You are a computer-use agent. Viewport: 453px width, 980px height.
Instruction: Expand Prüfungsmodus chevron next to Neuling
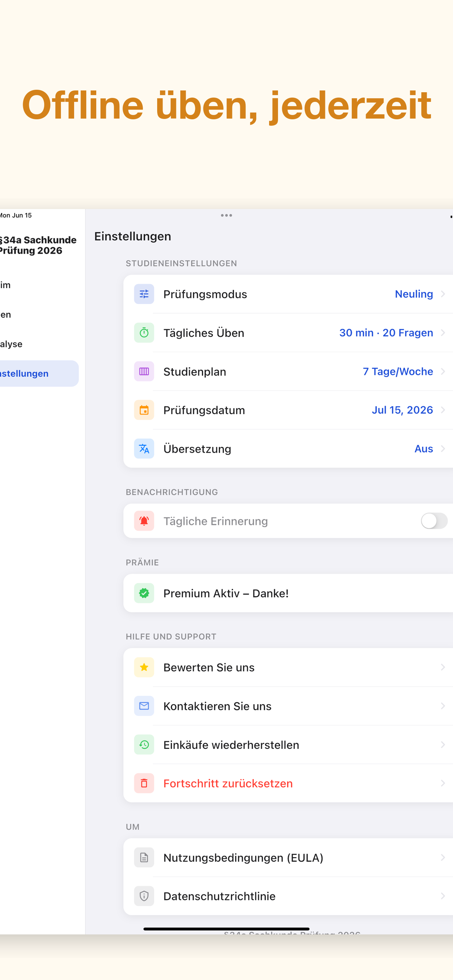[443, 294]
